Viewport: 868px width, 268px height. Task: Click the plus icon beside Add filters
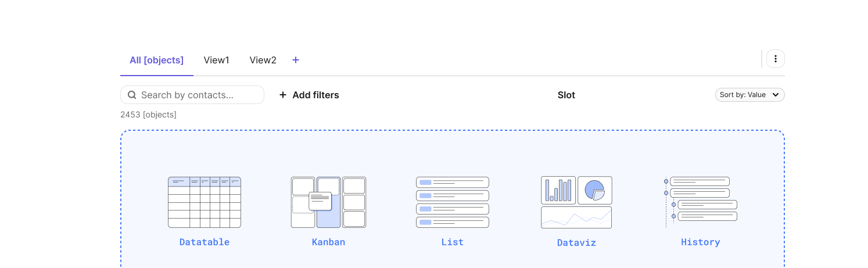click(x=283, y=95)
